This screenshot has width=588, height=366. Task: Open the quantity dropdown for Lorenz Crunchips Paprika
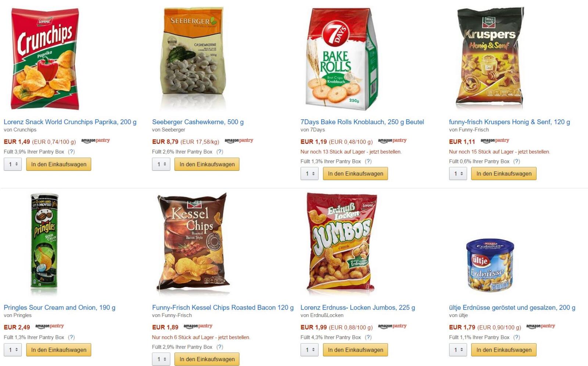click(13, 164)
